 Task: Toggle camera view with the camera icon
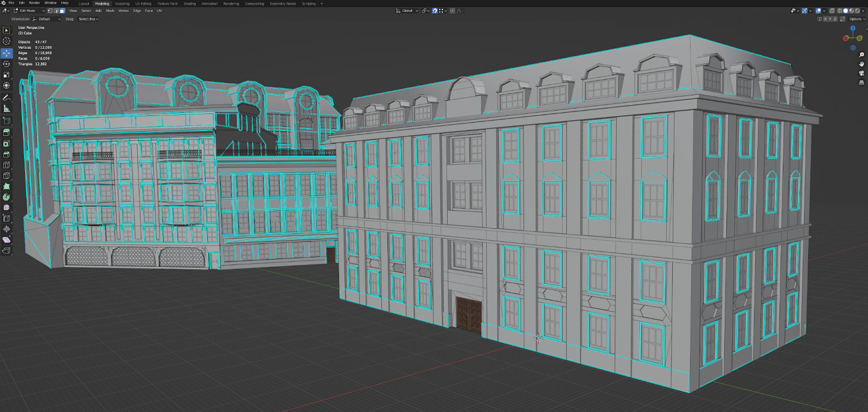[x=861, y=73]
